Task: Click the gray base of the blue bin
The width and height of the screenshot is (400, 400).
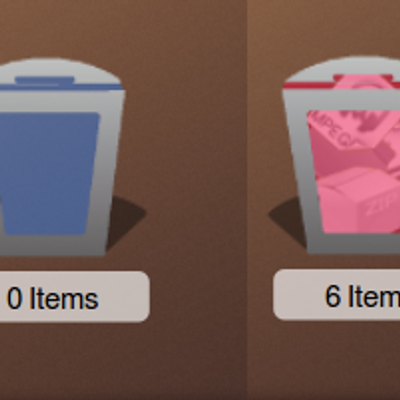Action: (53, 246)
